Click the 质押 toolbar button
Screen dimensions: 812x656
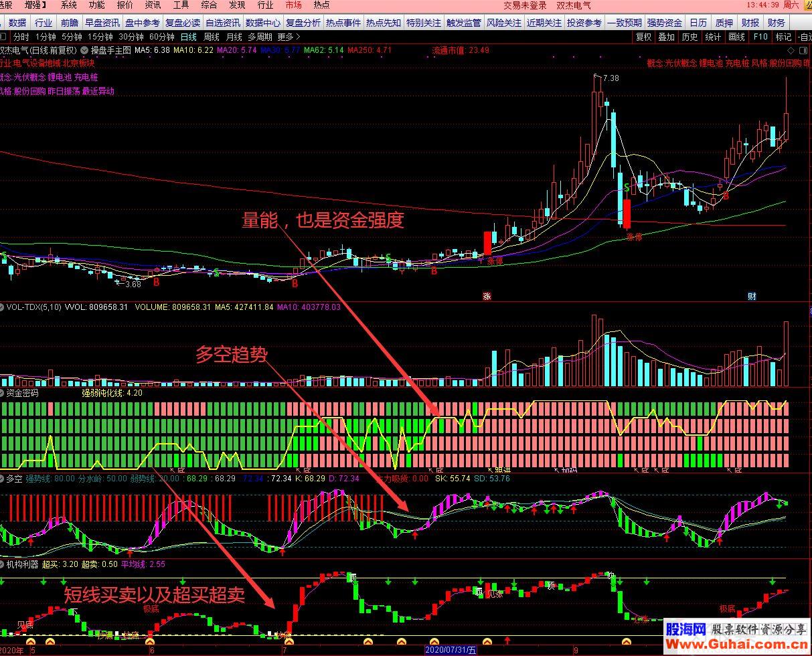[724, 23]
